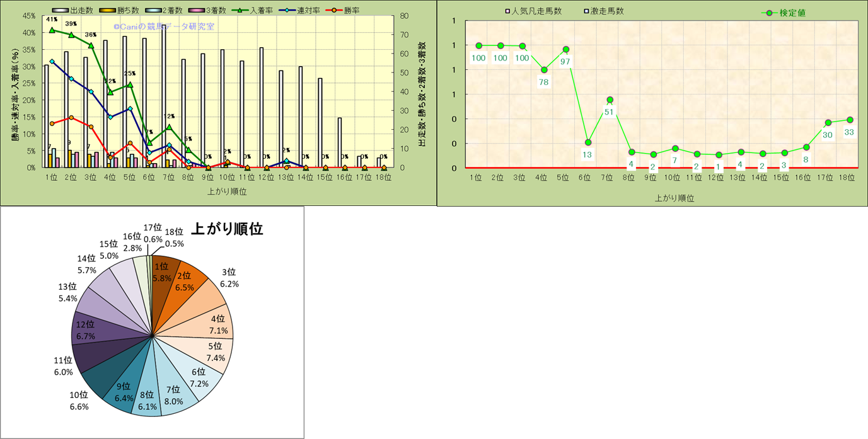This screenshot has height=439, width=868.
Task: Click the 検定値 green circle legend
Action: [768, 13]
